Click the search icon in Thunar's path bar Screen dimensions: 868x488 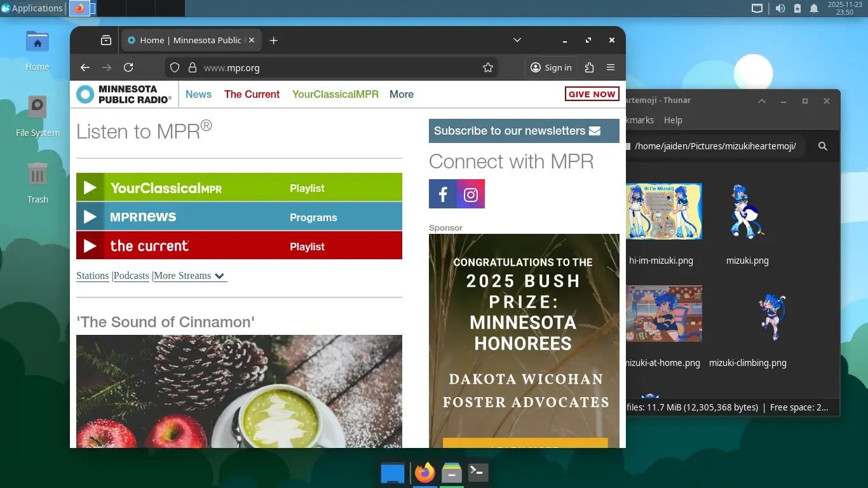[x=822, y=146]
